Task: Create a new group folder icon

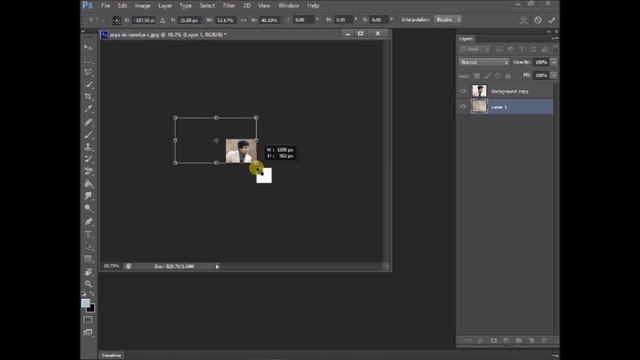Action: tap(519, 340)
